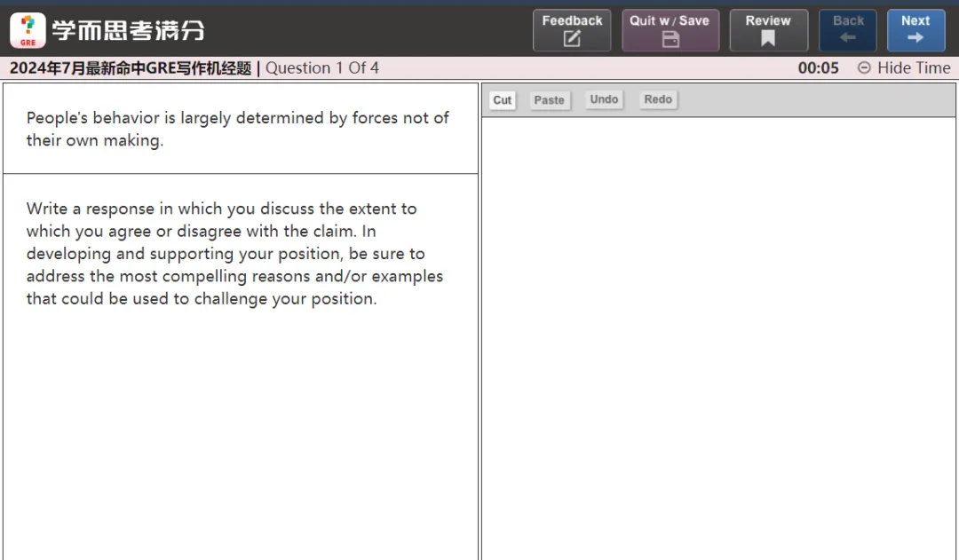This screenshot has width=959, height=560.
Task: Toggle Hide Time to conceal the timer
Action: click(903, 68)
